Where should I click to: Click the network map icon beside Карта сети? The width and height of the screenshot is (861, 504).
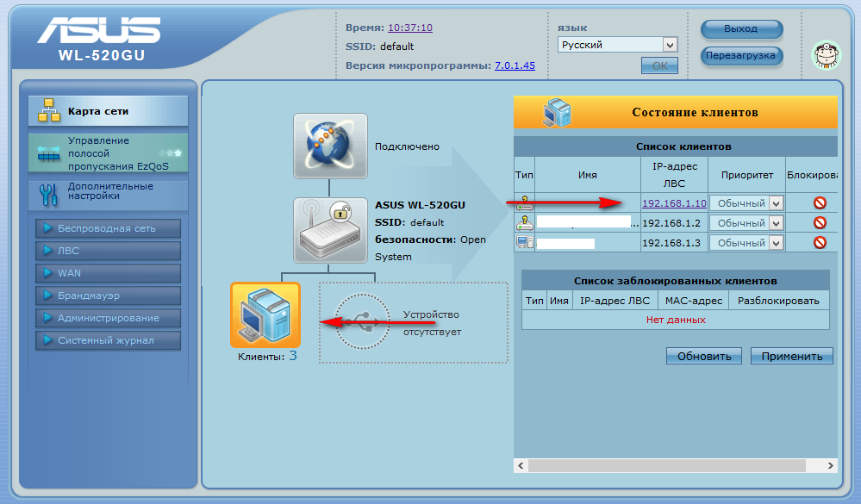tap(49, 110)
